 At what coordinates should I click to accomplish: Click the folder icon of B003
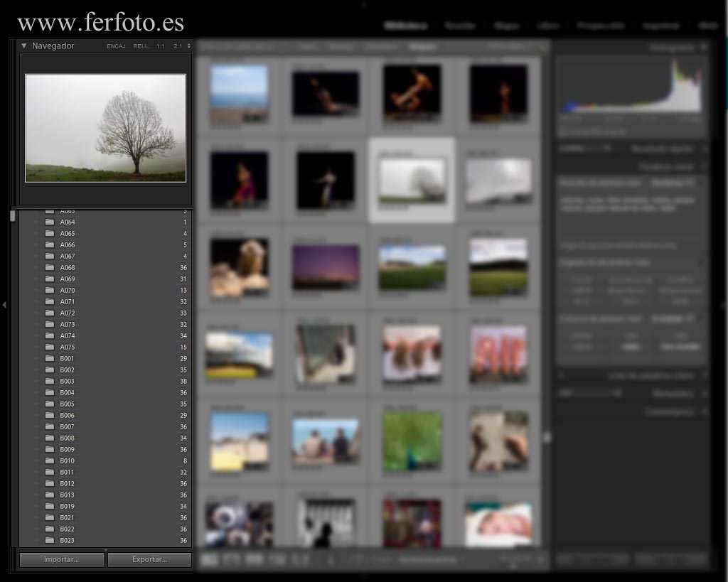(49, 381)
